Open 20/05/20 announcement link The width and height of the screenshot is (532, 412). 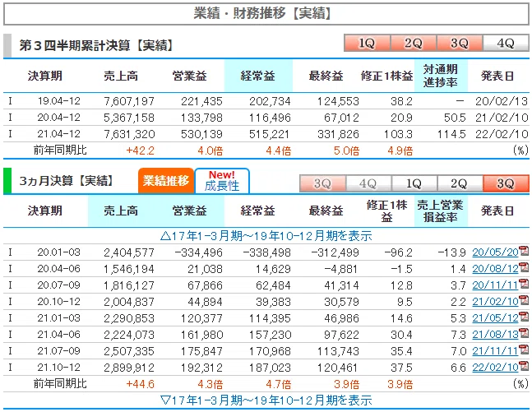click(x=495, y=252)
